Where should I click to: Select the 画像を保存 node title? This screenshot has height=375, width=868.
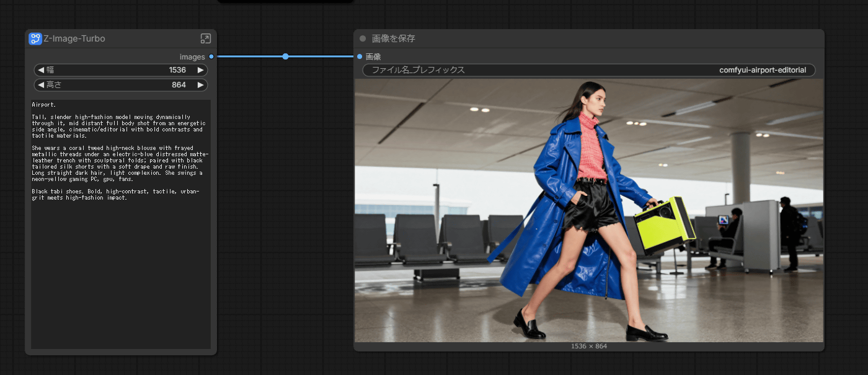(394, 38)
